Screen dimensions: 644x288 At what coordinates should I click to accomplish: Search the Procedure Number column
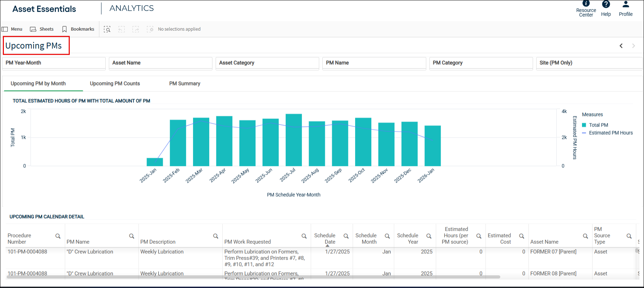pos(58,236)
